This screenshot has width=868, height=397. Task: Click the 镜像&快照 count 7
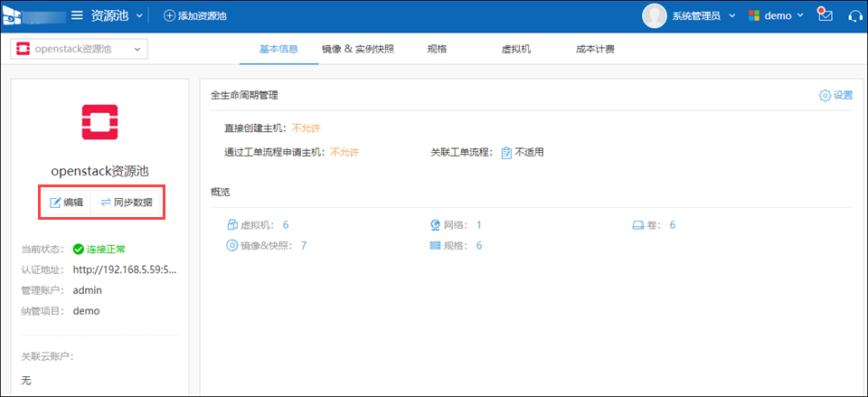click(304, 245)
